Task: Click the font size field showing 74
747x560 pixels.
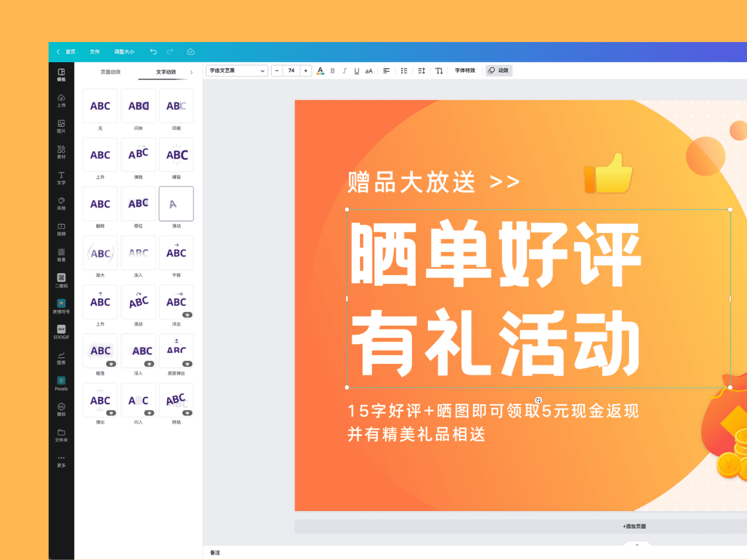Action: pyautogui.click(x=291, y=71)
